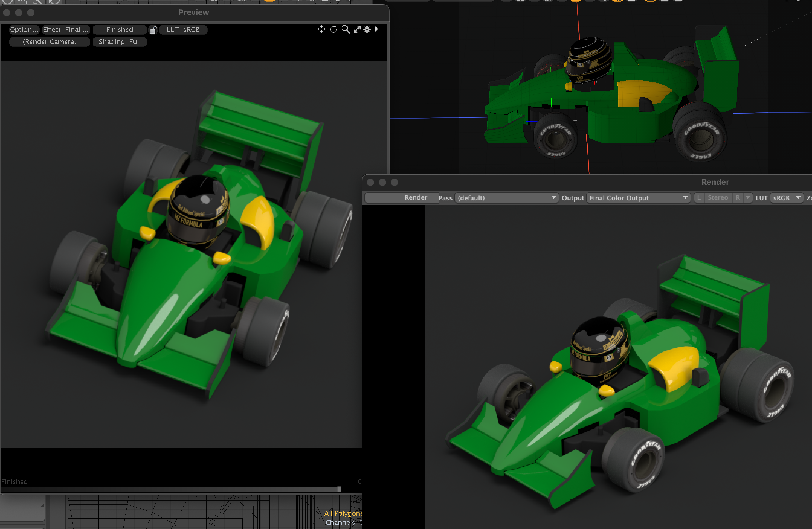The height and width of the screenshot is (529, 812).
Task: Open Preview render settings via the gear icon
Action: [x=367, y=29]
